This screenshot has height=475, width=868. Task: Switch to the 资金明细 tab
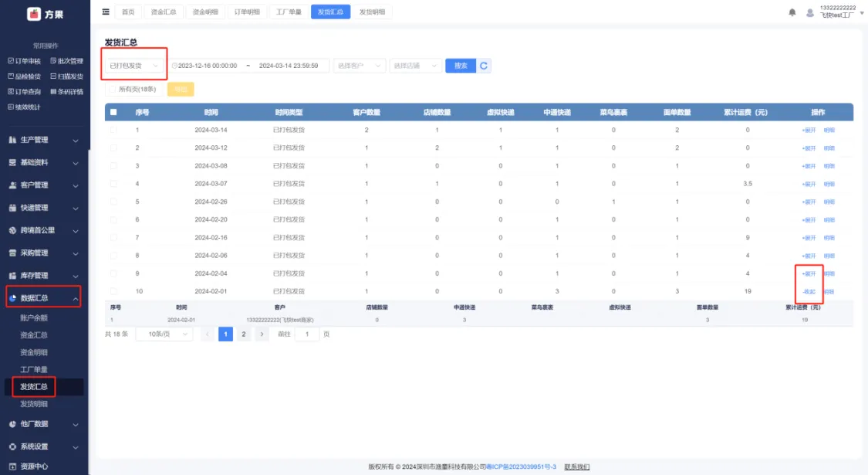click(x=204, y=12)
